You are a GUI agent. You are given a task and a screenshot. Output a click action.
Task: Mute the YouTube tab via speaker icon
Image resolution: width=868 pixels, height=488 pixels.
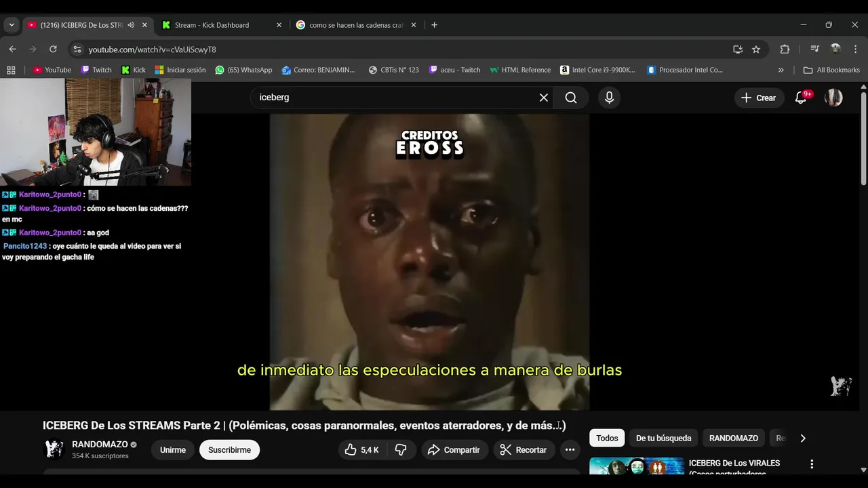coord(131,25)
